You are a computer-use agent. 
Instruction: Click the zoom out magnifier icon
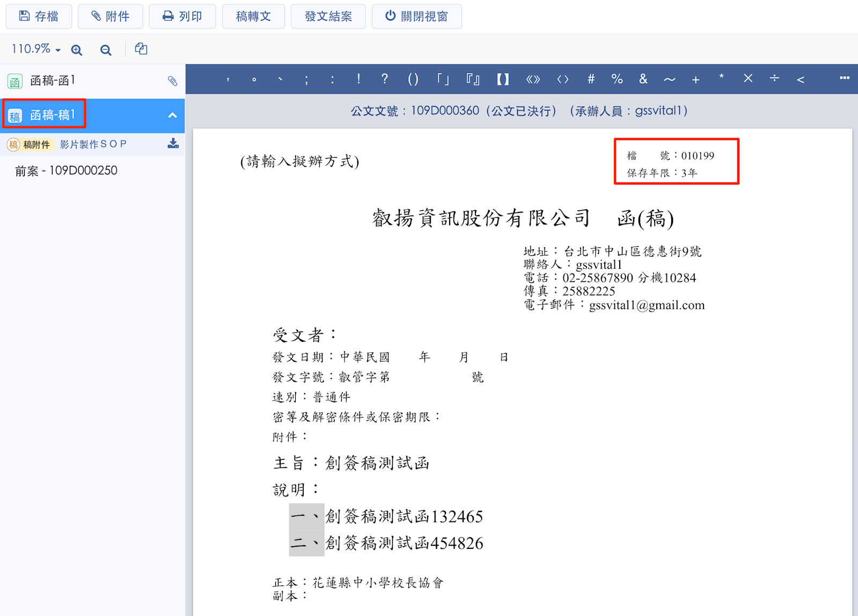tap(106, 50)
